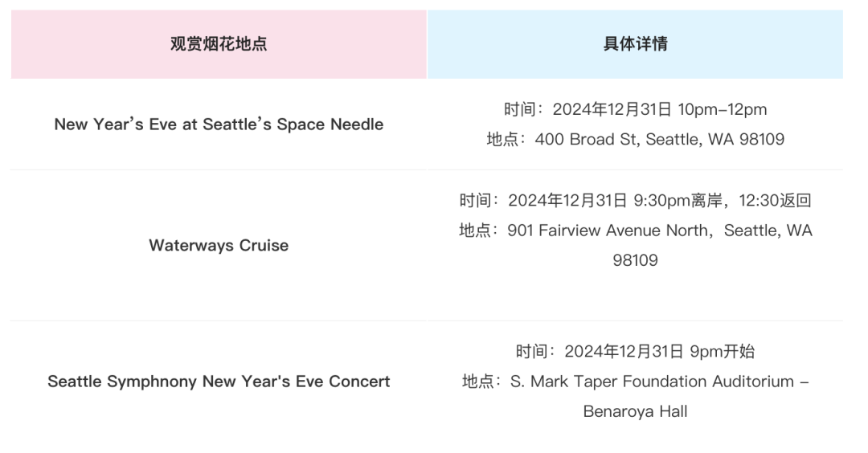Click the 观赏烟花地点 column header

pyautogui.click(x=219, y=43)
